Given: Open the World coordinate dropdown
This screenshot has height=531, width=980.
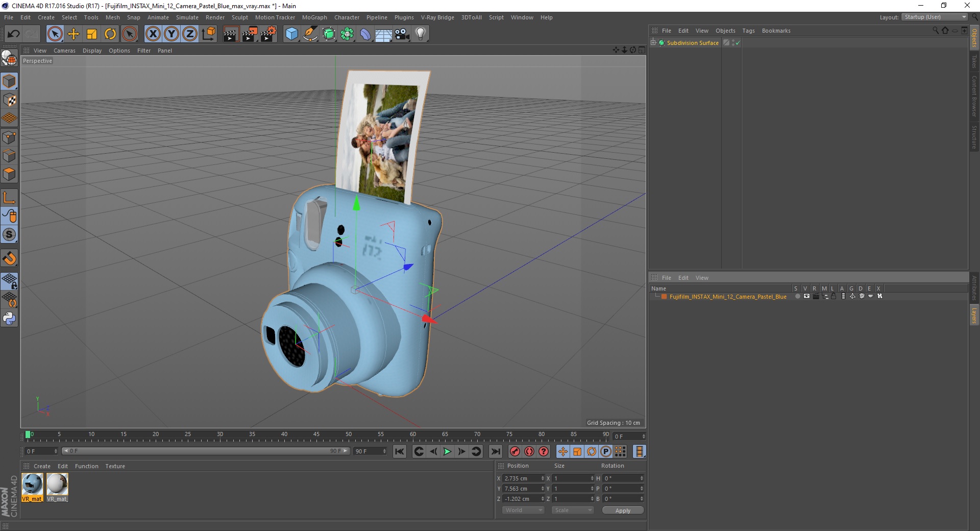Looking at the screenshot, I should [x=523, y=510].
